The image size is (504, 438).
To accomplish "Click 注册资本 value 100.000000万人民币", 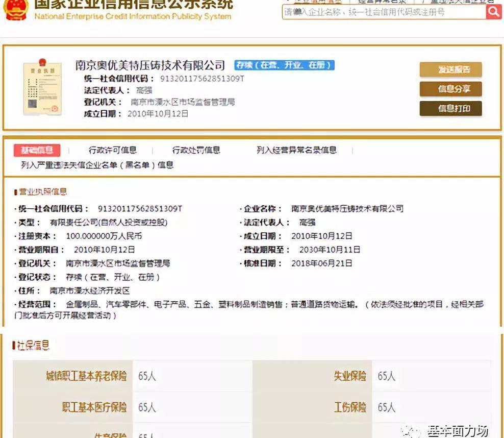I will tap(104, 236).
